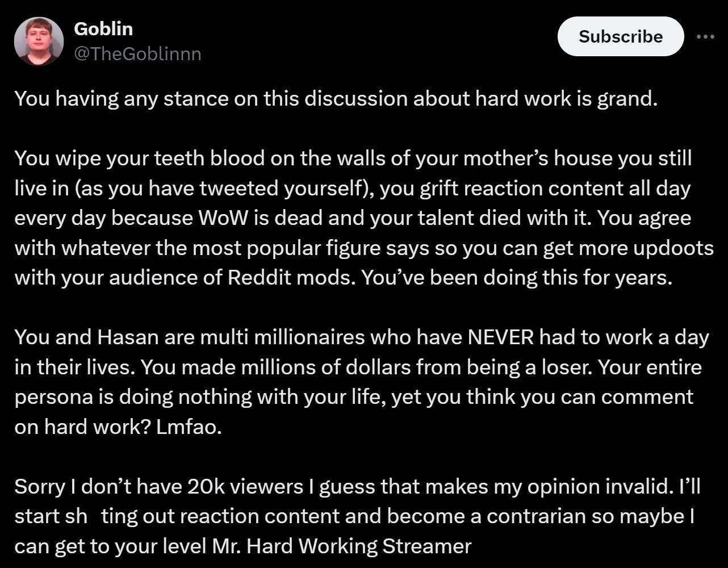Click the @TheGoblinnn handle
728x568 pixels.
(x=137, y=54)
